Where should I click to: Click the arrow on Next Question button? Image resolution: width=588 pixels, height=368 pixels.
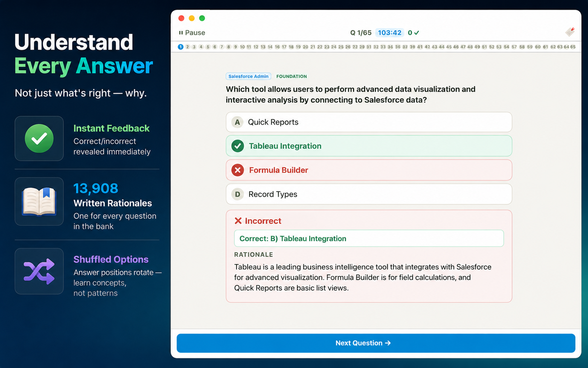click(388, 343)
